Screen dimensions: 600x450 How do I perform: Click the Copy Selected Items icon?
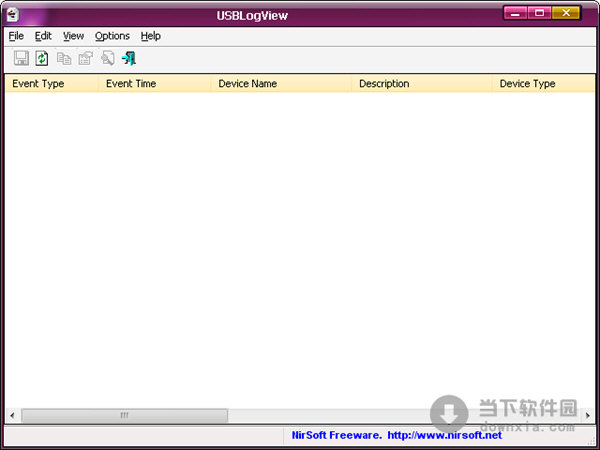click(x=64, y=59)
